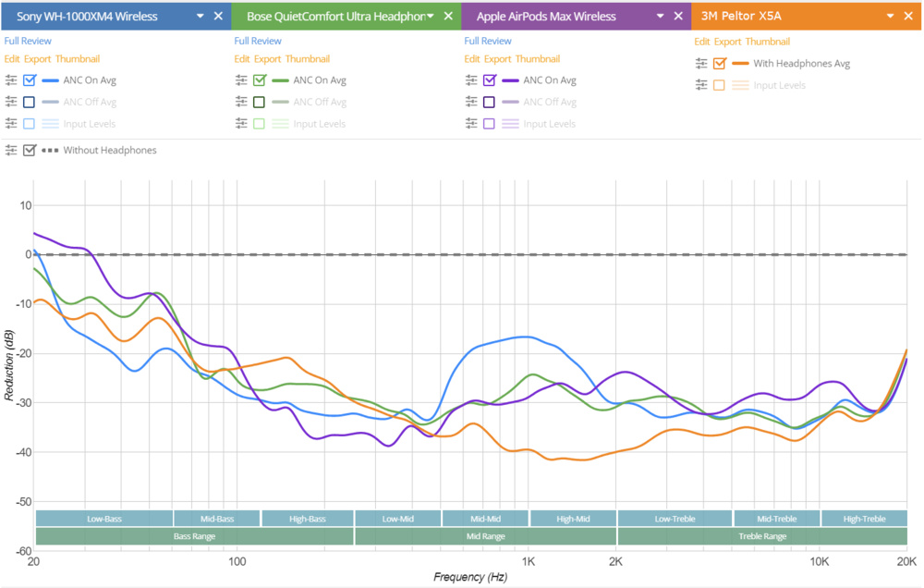Click purple line swatch for Apple ANC On Avg
The image size is (924, 588).
[510, 80]
